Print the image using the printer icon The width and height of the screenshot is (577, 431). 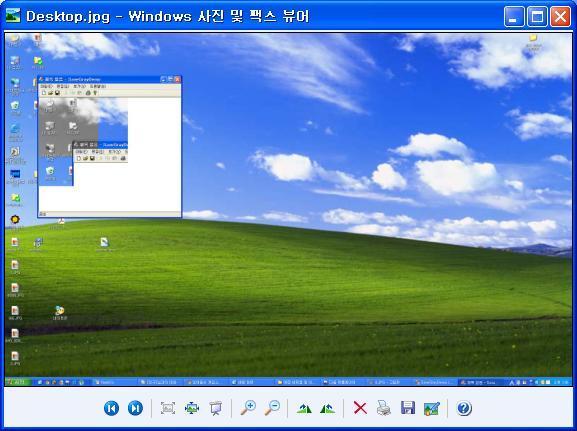pos(383,408)
